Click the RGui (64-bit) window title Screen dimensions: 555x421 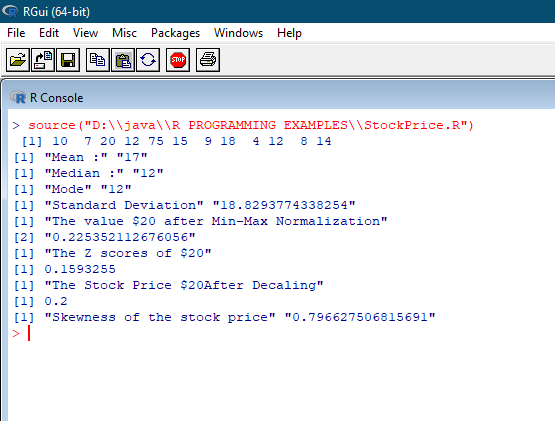click(56, 11)
